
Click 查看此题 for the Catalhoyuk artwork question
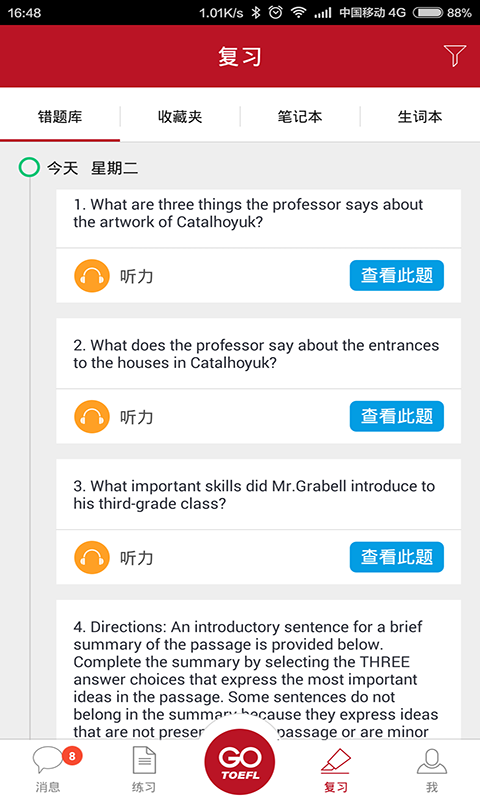tap(396, 276)
